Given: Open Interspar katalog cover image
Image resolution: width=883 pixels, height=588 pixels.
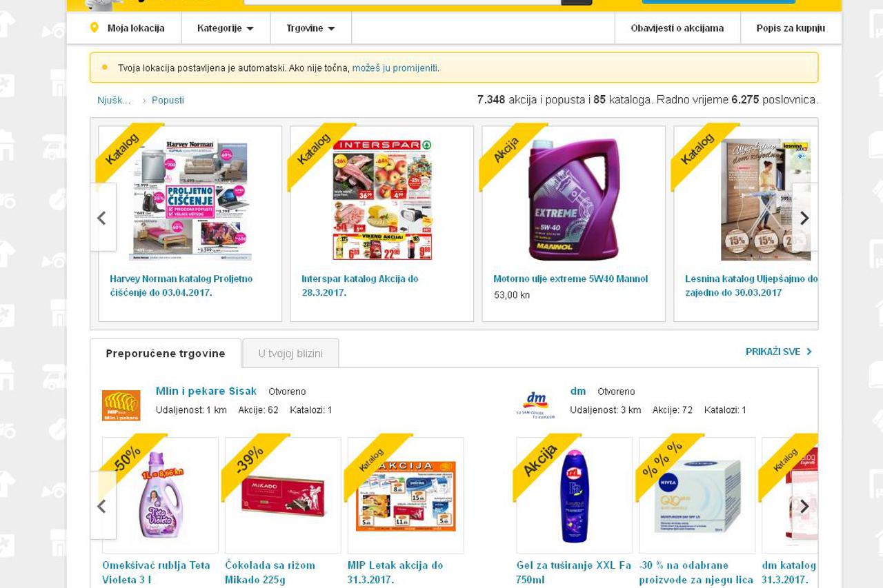Looking at the screenshot, I should 382,200.
